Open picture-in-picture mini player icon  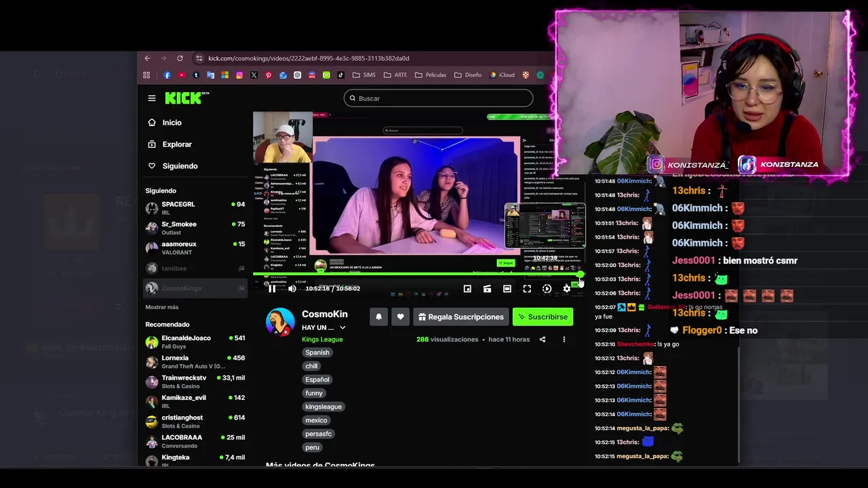coord(467,289)
